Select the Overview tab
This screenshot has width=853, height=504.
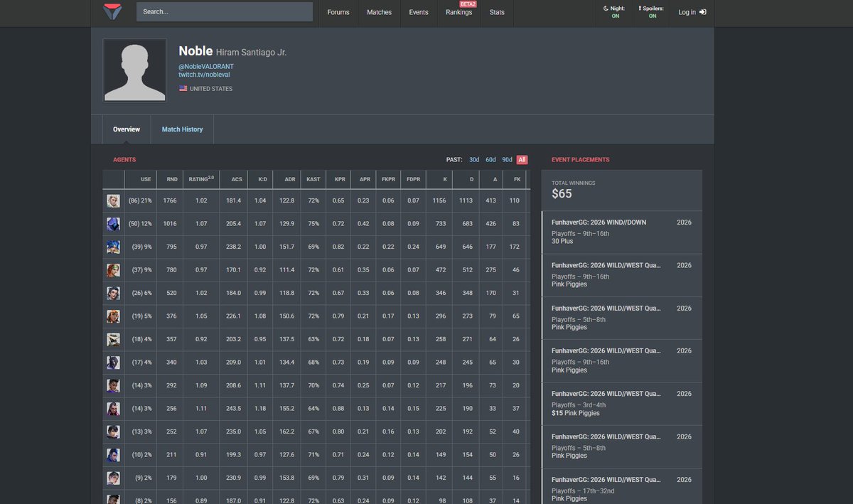pyautogui.click(x=127, y=129)
